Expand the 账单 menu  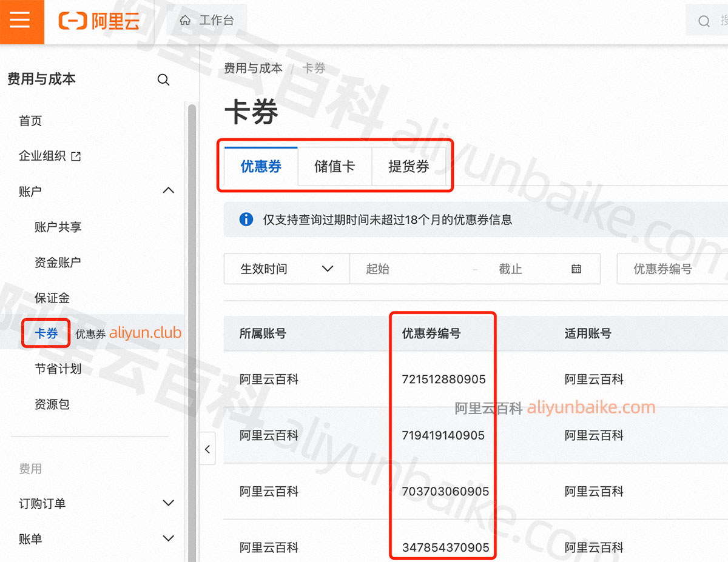coord(169,538)
